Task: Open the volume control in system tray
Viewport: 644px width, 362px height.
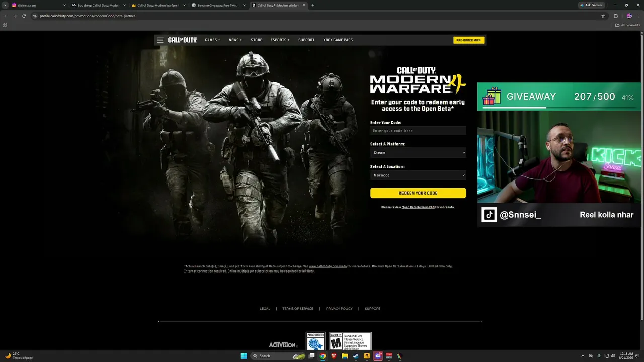Action: click(613, 356)
